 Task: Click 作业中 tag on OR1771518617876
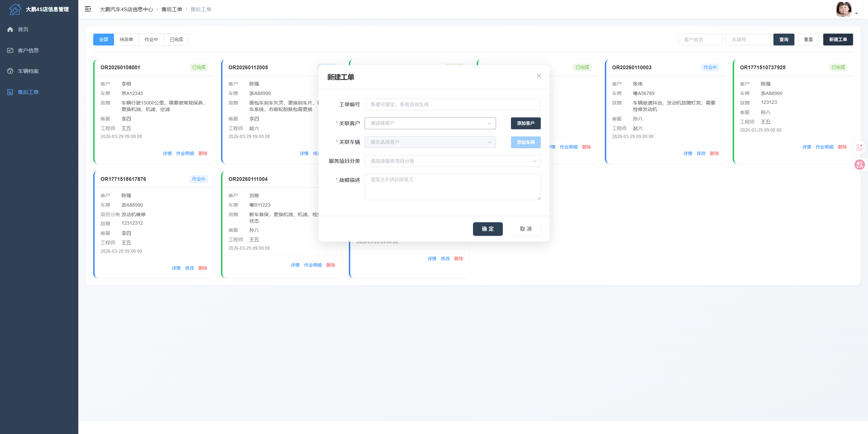pyautogui.click(x=199, y=179)
